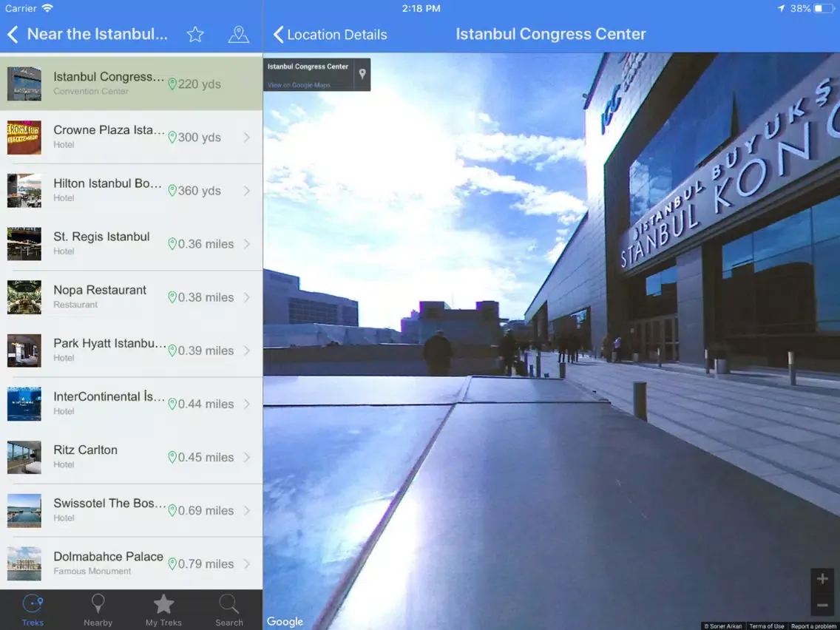Expand Park Hyatt row chevron
Image resolution: width=840 pixels, height=630 pixels.
click(247, 350)
